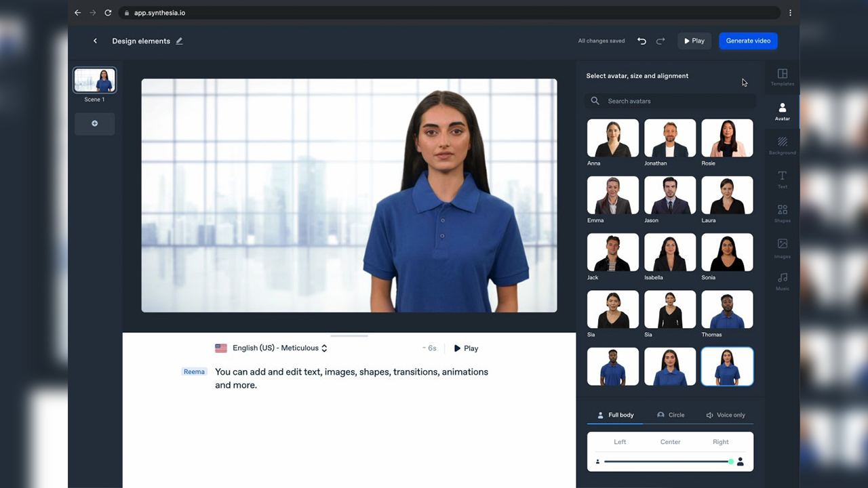Open the Music panel icon
868x488 pixels.
pos(782,281)
